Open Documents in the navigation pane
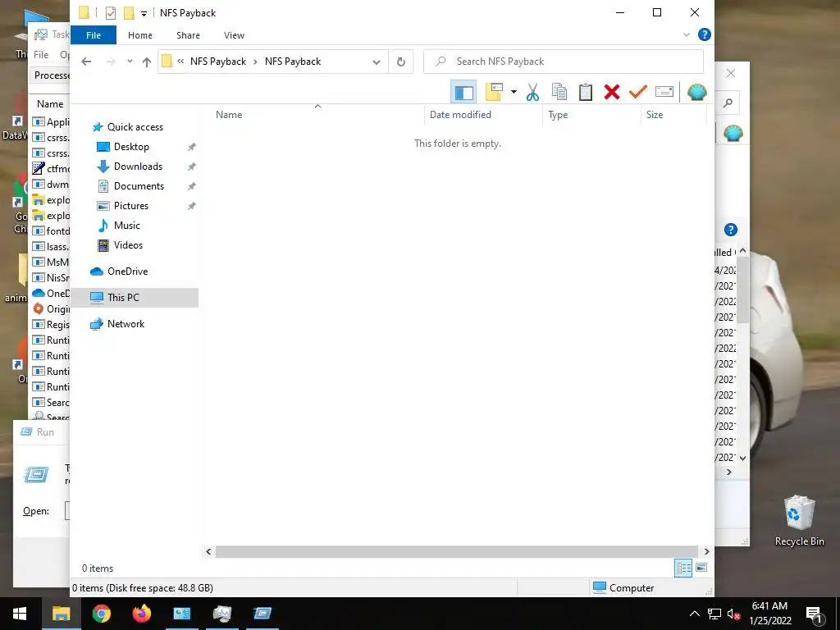The image size is (840, 630). tap(139, 186)
